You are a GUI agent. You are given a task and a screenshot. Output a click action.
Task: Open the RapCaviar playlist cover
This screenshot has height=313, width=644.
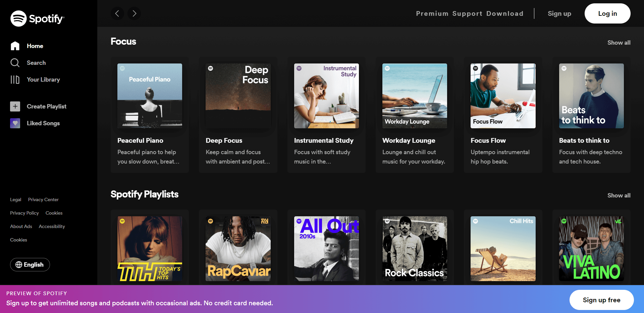pyautogui.click(x=238, y=249)
